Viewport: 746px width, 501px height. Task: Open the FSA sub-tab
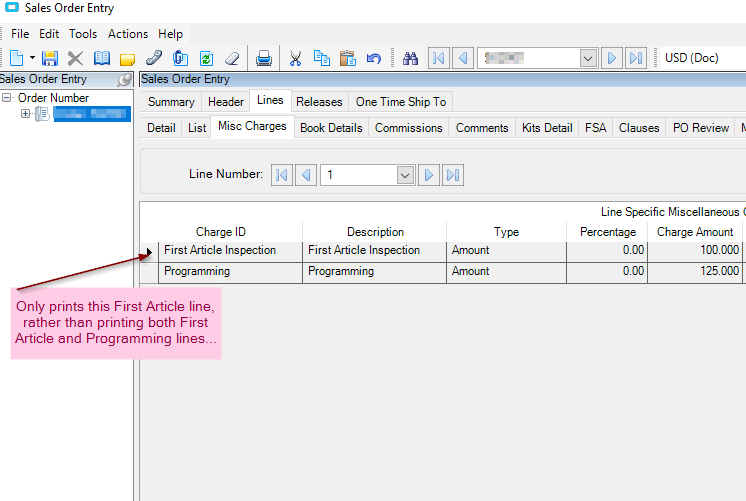coord(596,128)
